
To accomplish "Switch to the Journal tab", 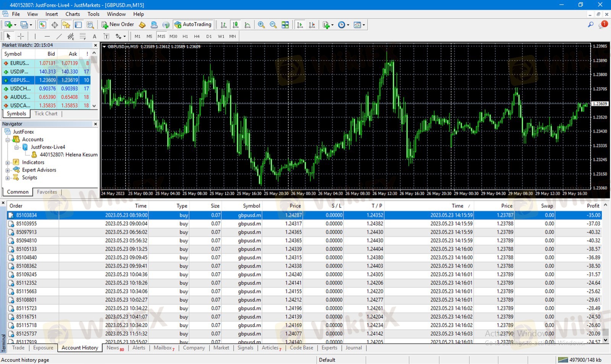I will pos(353,348).
